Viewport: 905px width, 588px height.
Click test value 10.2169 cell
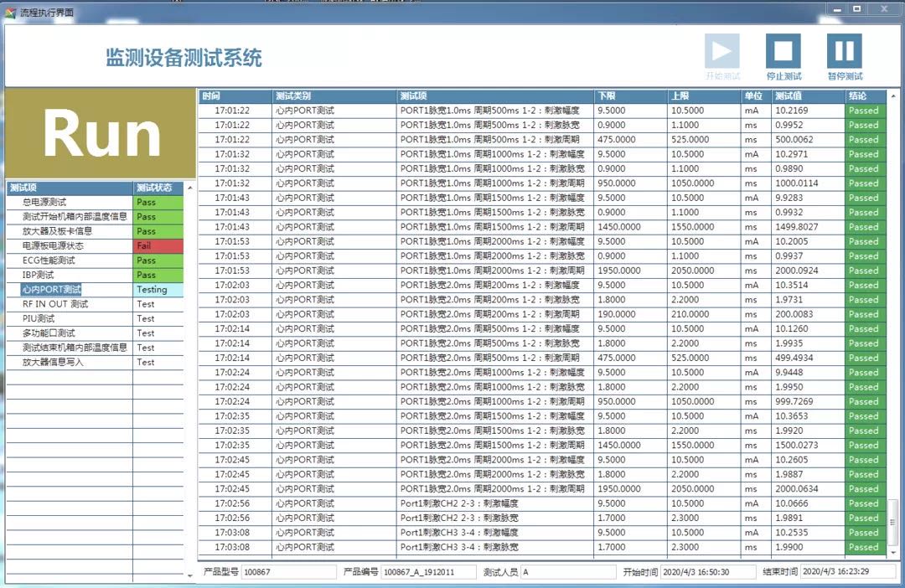click(x=808, y=111)
